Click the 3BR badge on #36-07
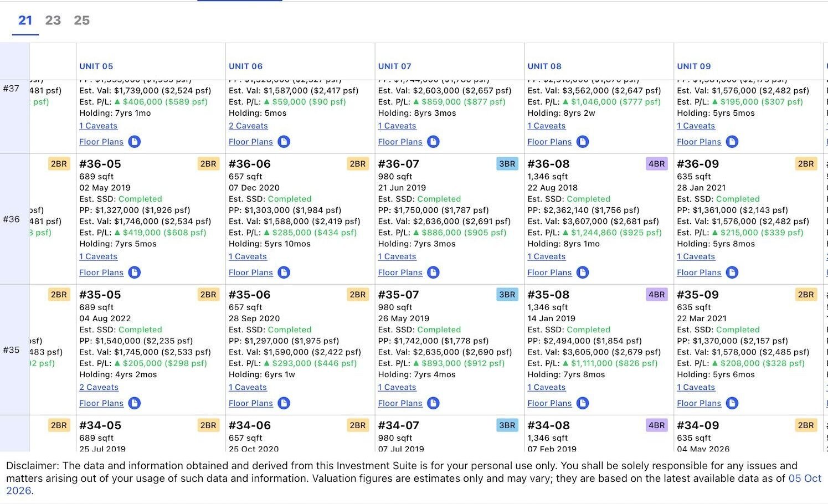 tap(507, 164)
